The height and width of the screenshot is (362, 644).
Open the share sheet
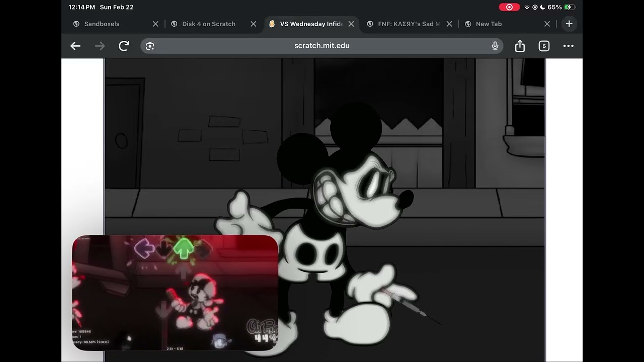click(520, 46)
